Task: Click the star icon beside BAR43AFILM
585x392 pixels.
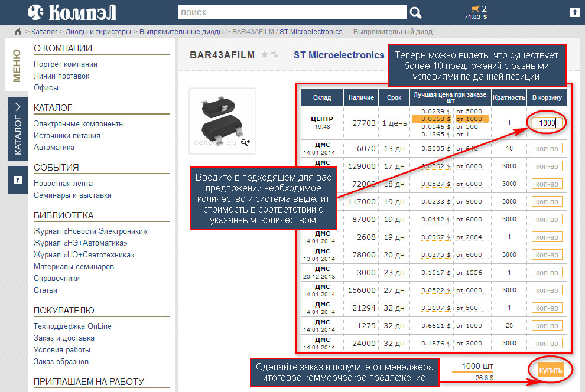Action: 265,55
